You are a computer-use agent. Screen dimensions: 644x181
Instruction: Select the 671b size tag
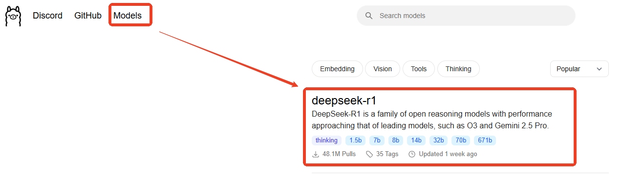tap(485, 141)
